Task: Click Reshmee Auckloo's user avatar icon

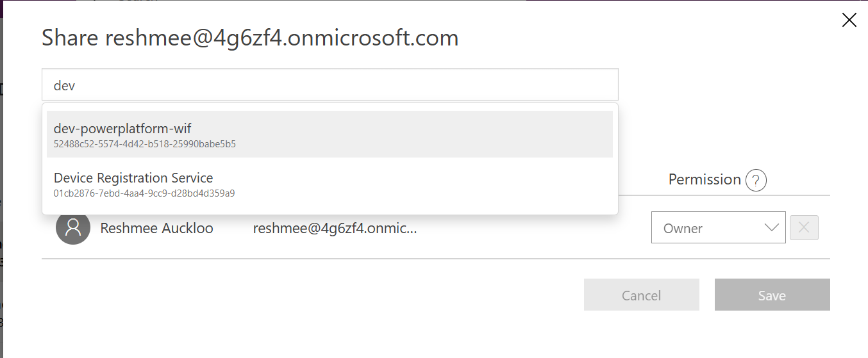Action: coord(72,228)
